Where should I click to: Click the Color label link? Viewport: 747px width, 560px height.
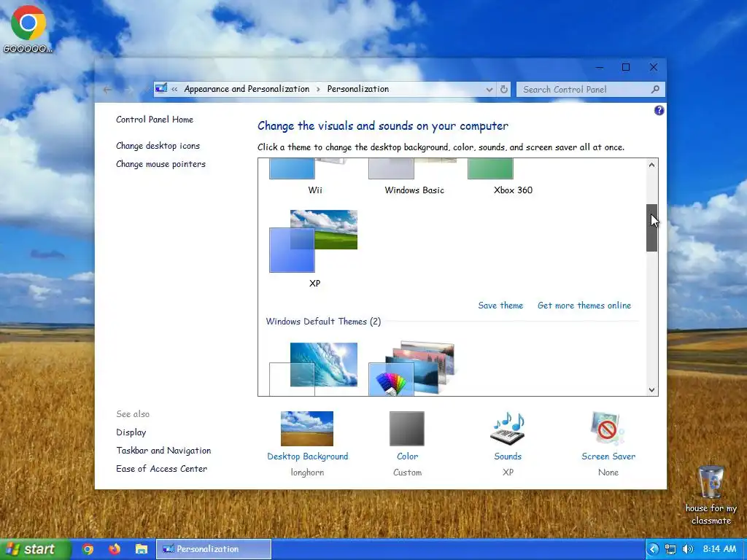407,456
